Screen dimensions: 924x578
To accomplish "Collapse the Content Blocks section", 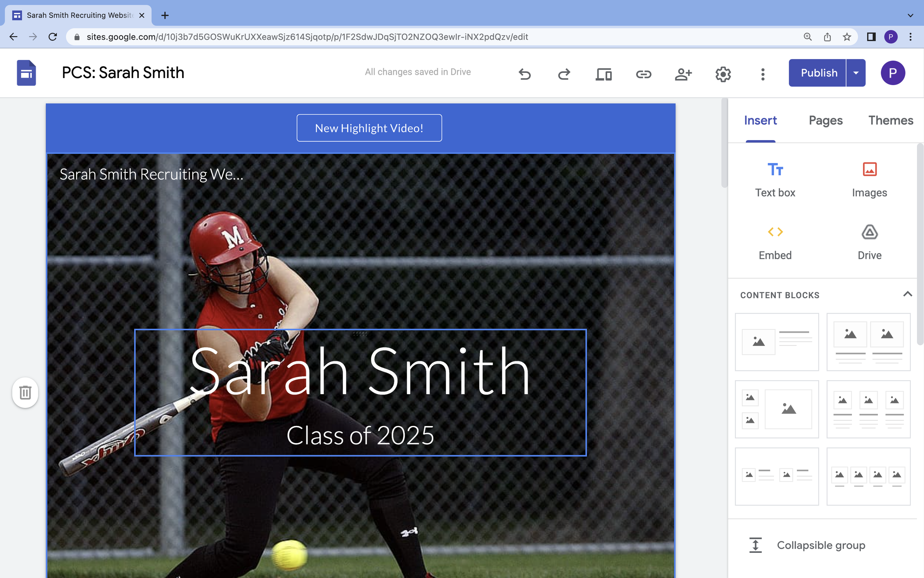I will tap(907, 294).
